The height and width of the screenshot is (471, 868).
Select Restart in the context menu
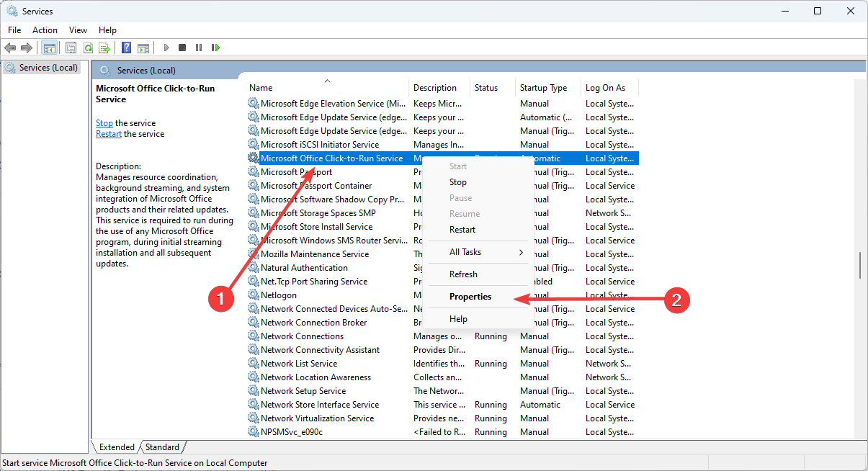pos(462,230)
